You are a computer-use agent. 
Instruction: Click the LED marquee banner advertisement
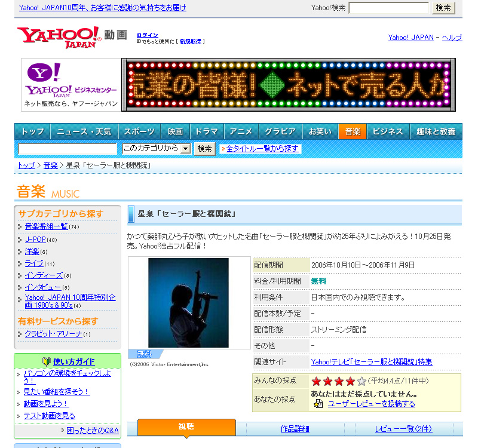(289, 85)
